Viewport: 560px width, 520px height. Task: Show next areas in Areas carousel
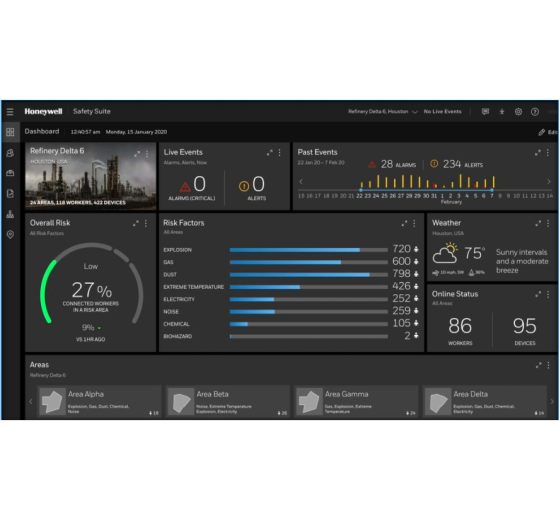coord(552,401)
